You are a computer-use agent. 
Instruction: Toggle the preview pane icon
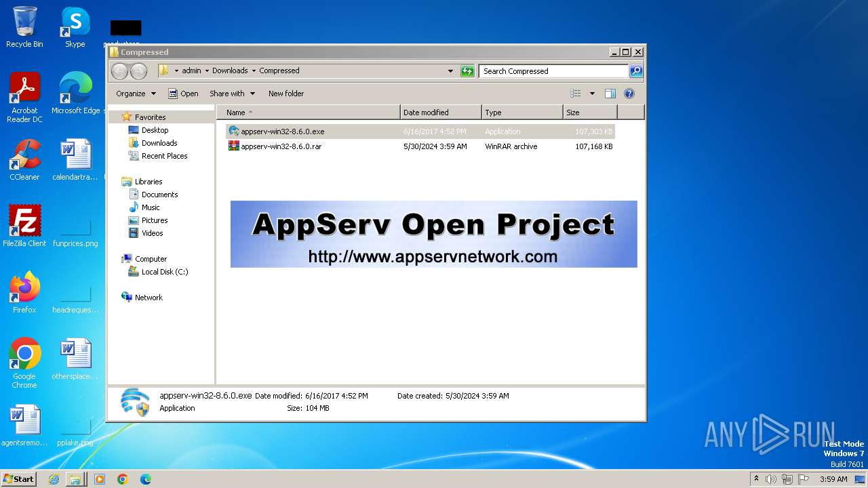610,94
